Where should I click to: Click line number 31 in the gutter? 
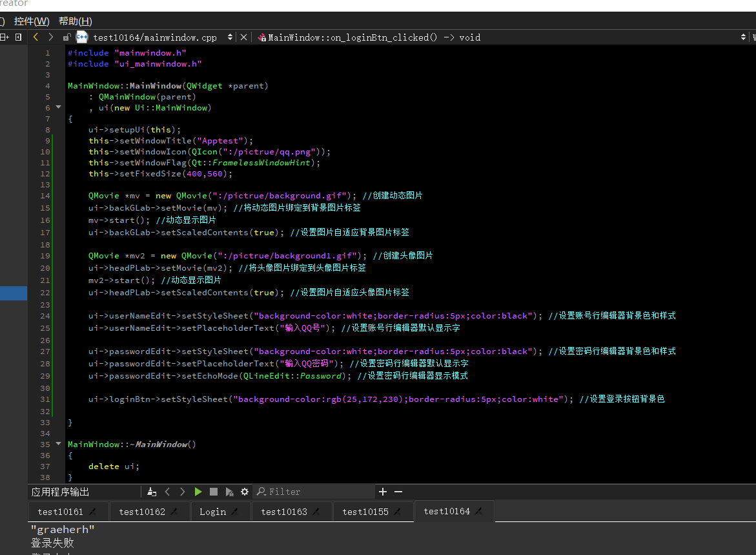tap(45, 399)
